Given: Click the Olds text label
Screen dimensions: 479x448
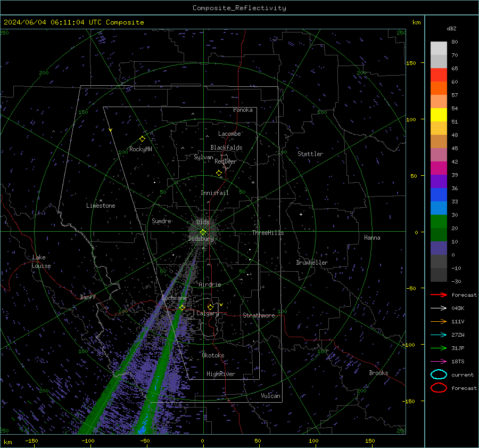Looking at the screenshot, I should coord(203,222).
